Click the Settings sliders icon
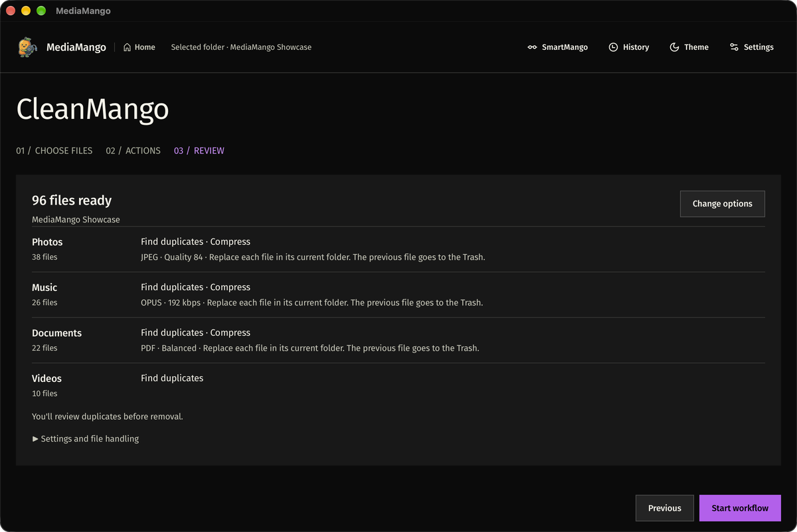Screen dimensions: 797x532 [734, 47]
